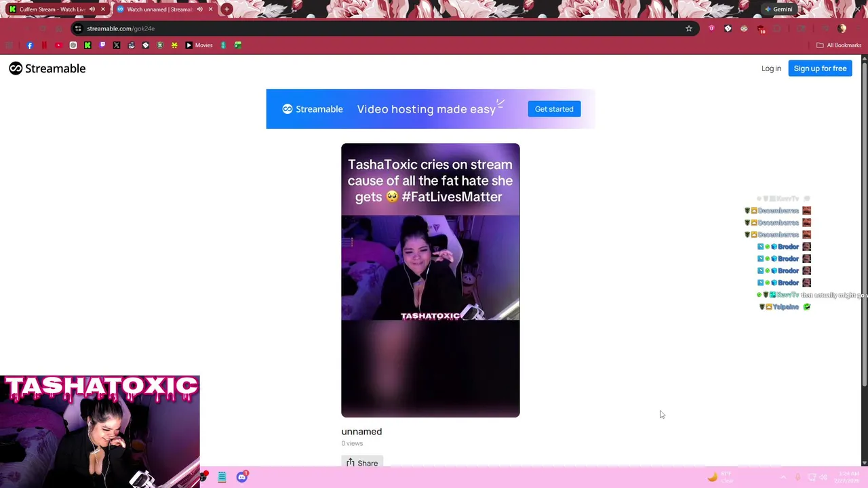Image resolution: width=868 pixels, height=488 pixels.
Task: Select the video title "unnamed"
Action: [361, 432]
